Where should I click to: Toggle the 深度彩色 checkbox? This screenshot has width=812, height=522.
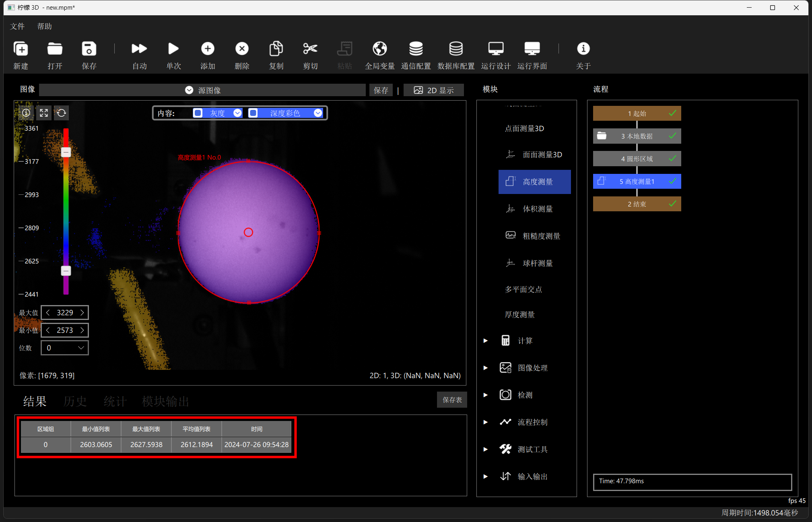click(x=253, y=113)
